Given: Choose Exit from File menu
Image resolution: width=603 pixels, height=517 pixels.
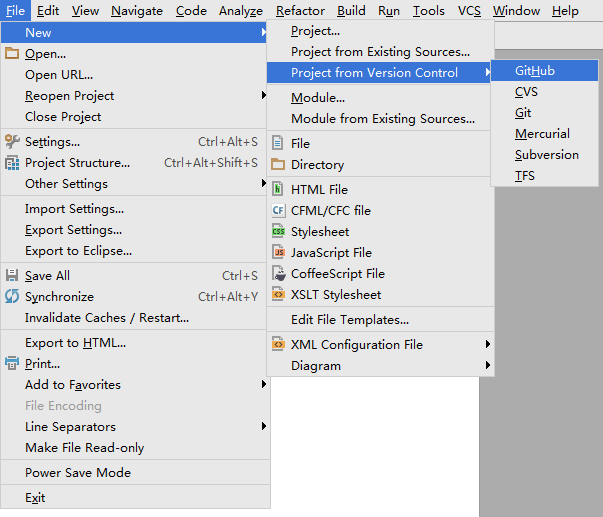Looking at the screenshot, I should click(134, 497).
